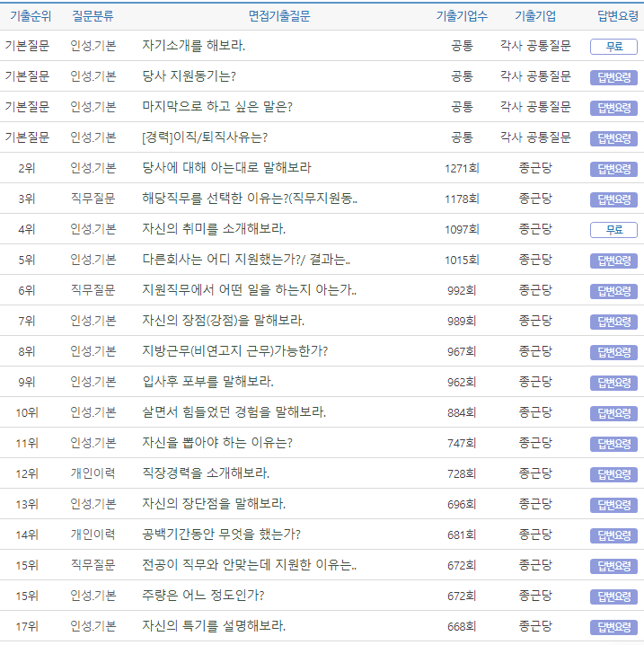This screenshot has width=644, height=645.
Task: Click the 무료 button for 자기소개를 해보라
Action: (x=613, y=47)
